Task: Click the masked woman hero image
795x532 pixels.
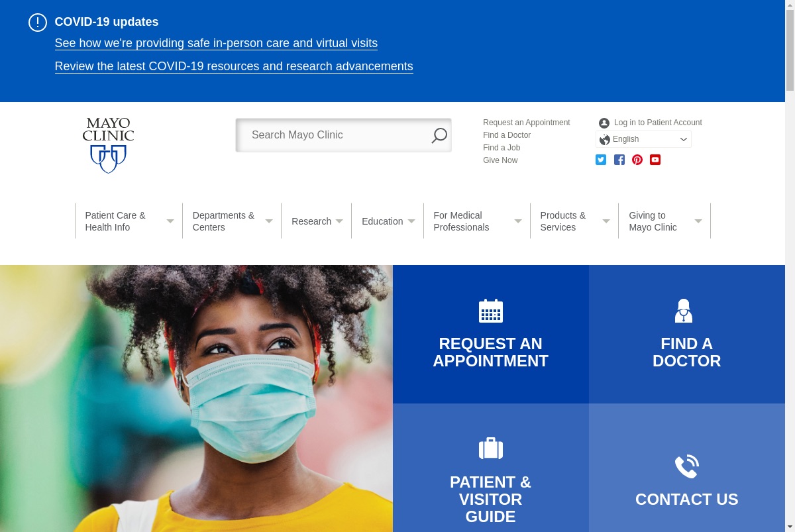Action: click(196, 398)
